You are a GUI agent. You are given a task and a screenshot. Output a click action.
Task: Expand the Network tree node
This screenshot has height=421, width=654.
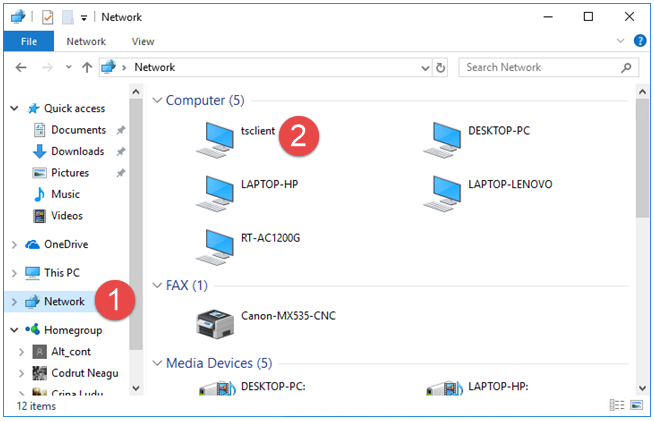pos(14,302)
